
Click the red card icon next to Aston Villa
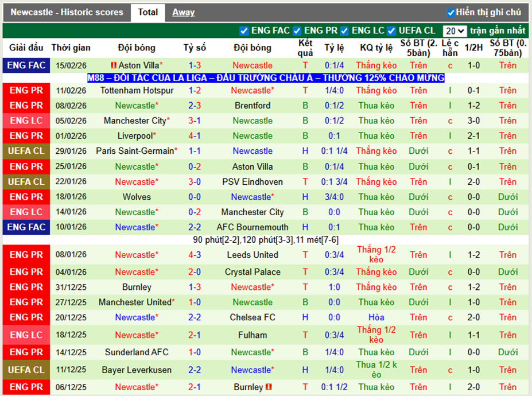(x=114, y=65)
